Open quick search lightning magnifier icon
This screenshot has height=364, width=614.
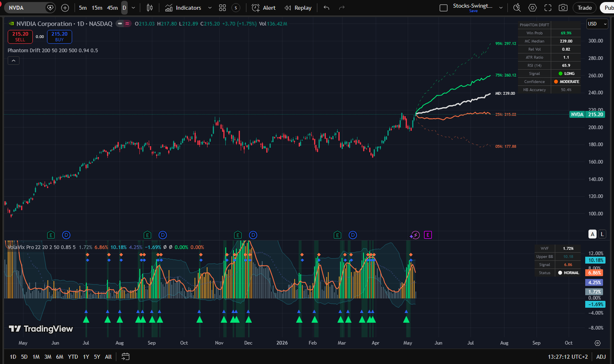(517, 8)
